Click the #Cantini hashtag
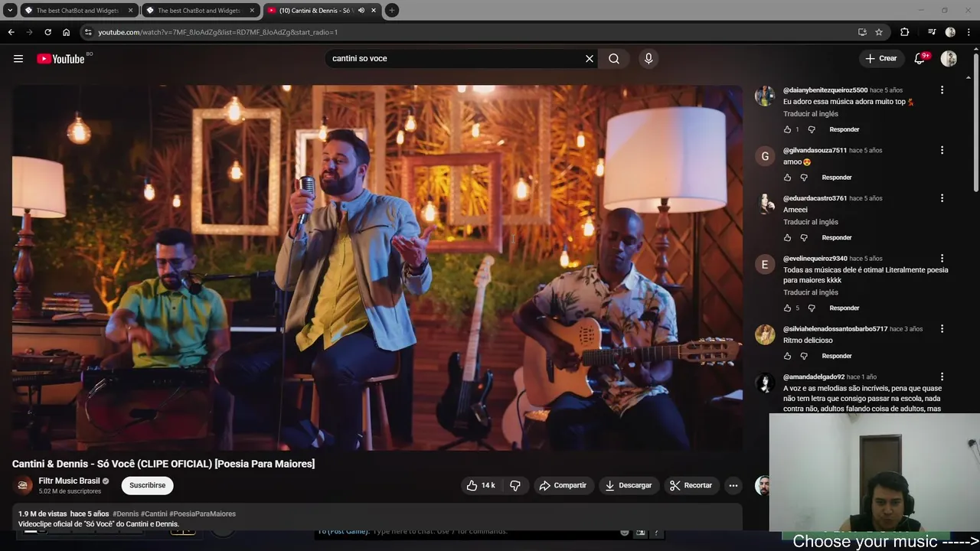This screenshot has width=980, height=551. (154, 514)
